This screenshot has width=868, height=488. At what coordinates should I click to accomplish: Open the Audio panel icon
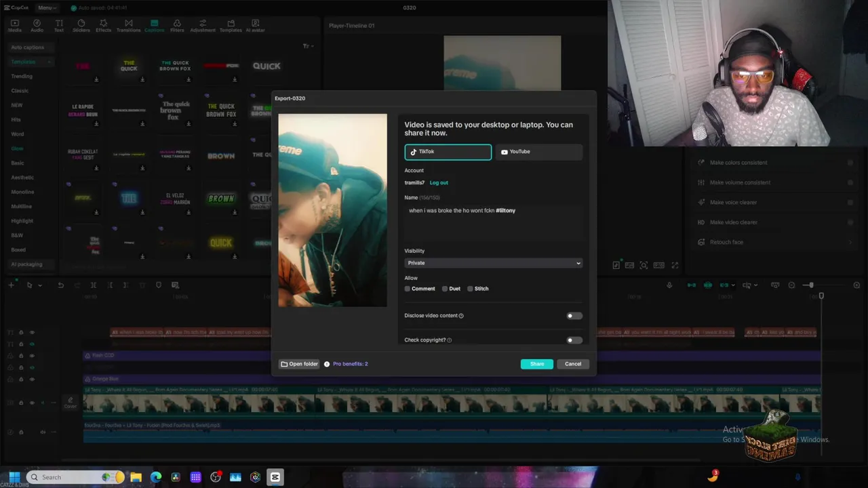(x=37, y=26)
